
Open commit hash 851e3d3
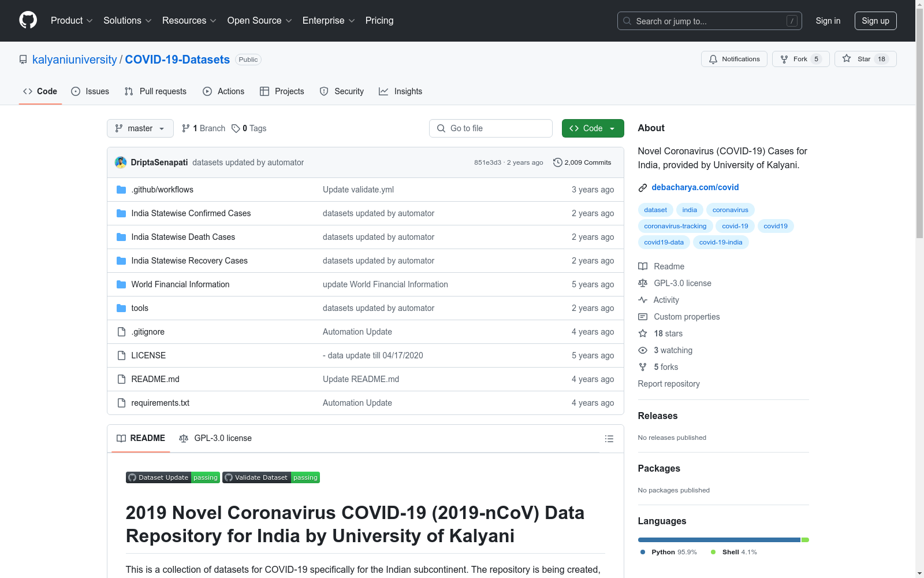487,162
